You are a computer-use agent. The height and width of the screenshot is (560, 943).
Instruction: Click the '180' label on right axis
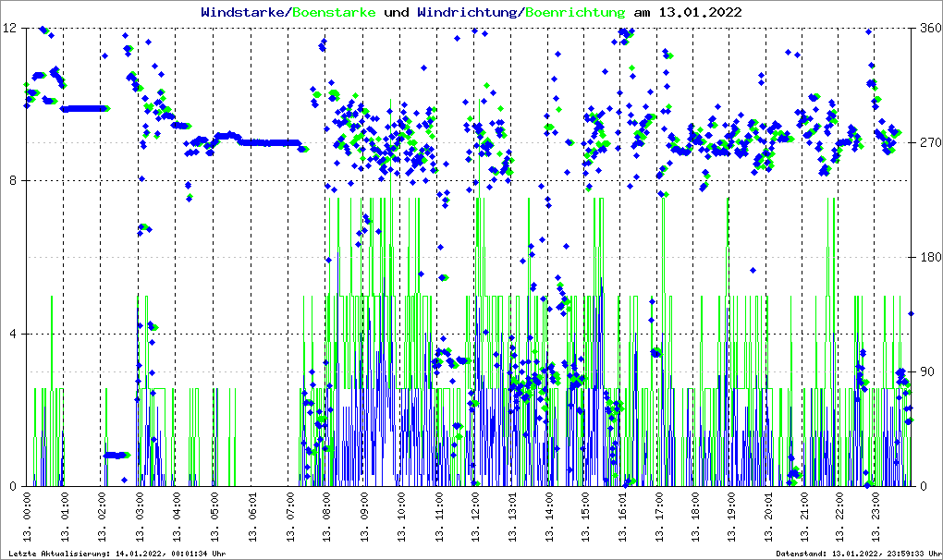coord(927,258)
